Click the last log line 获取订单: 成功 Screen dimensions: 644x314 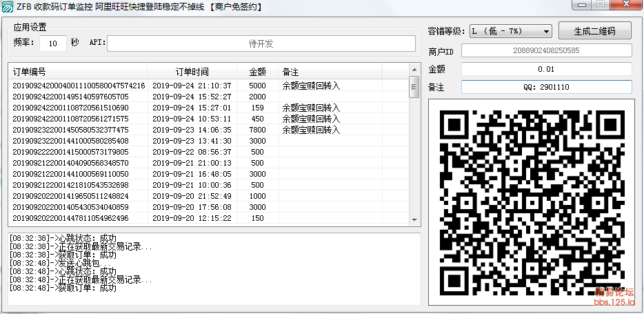coord(63,288)
